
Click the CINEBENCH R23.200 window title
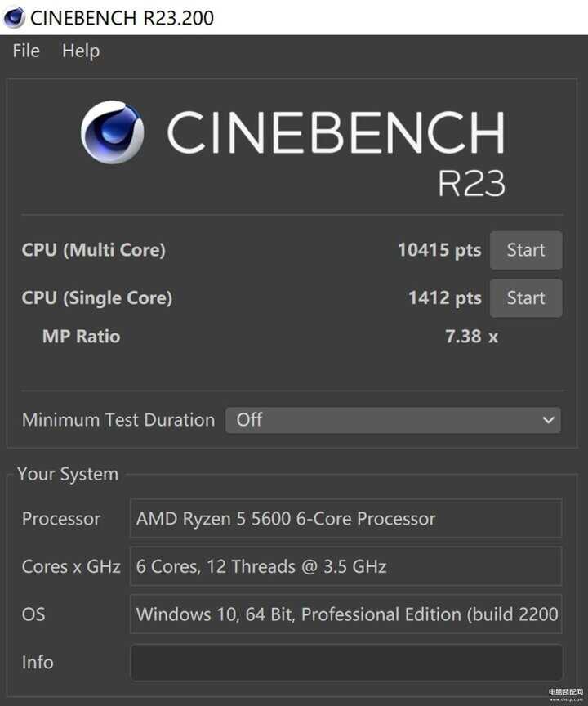[122, 18]
